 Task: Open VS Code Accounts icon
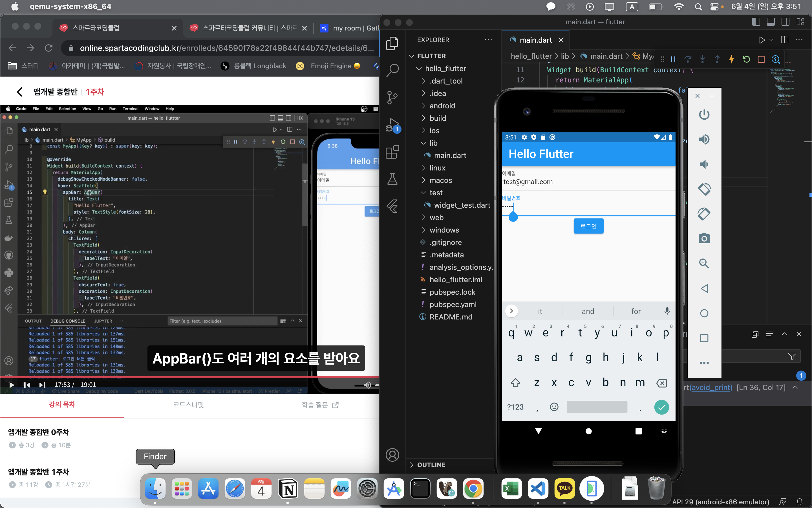point(392,455)
